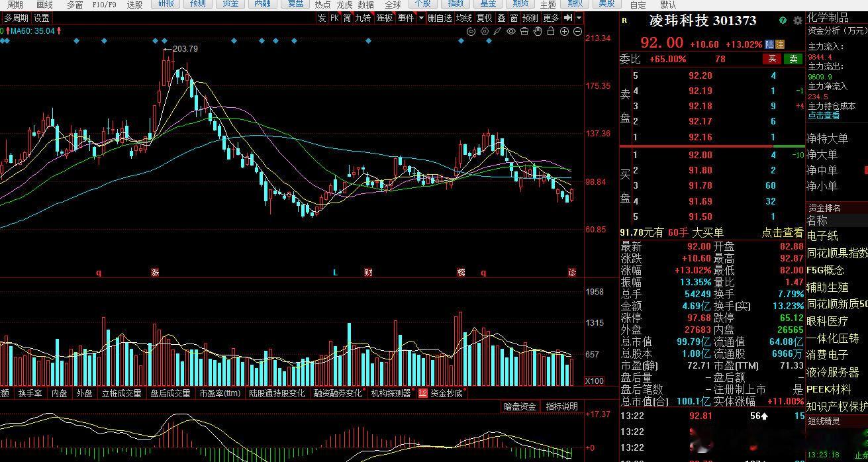Click the 财 marker below the candlesticks

(368, 273)
